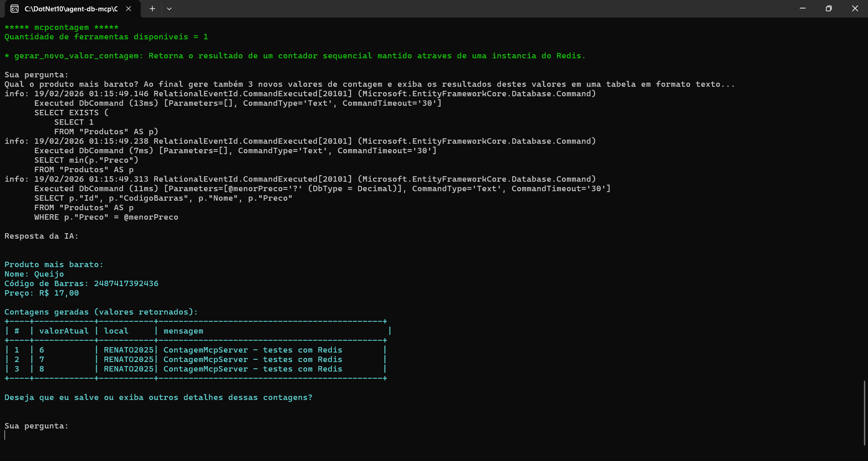
Task: Click the '***** mcpcontagem *****' header text
Action: tap(61, 27)
